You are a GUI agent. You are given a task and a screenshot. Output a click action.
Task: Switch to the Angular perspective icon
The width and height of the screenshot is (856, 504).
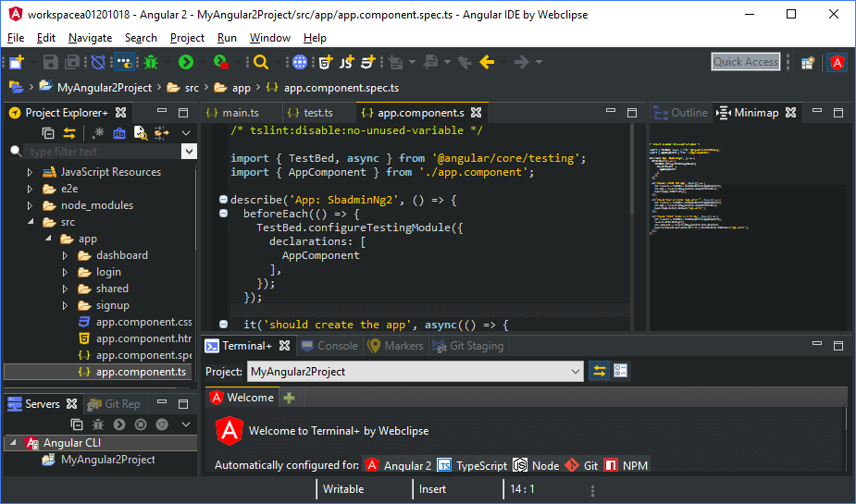coord(837,62)
